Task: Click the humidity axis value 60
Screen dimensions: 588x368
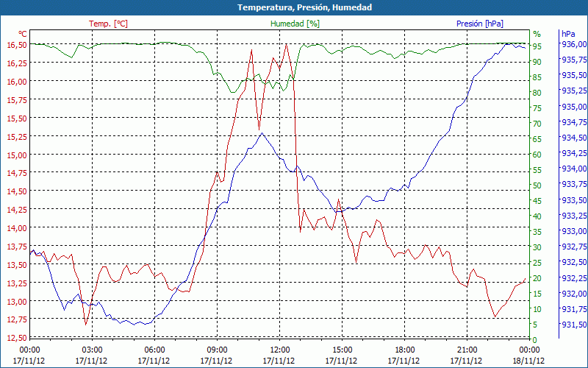Action: click(537, 155)
